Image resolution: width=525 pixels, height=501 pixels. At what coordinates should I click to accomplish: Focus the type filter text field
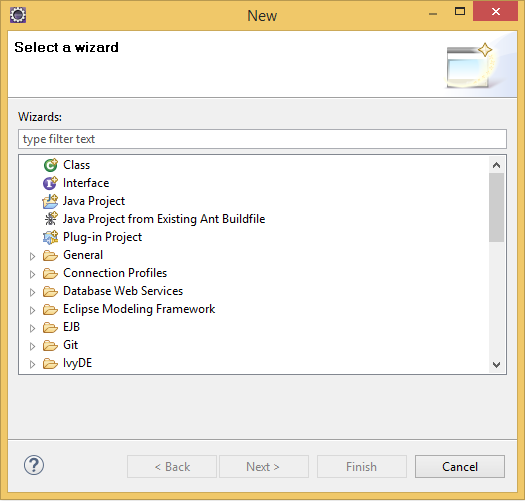[x=262, y=139]
